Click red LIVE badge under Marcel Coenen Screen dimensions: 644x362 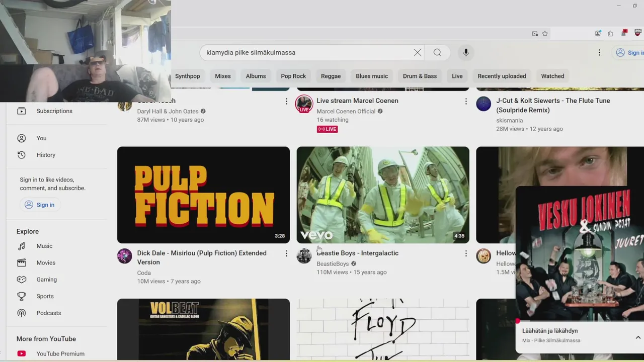[x=327, y=129]
